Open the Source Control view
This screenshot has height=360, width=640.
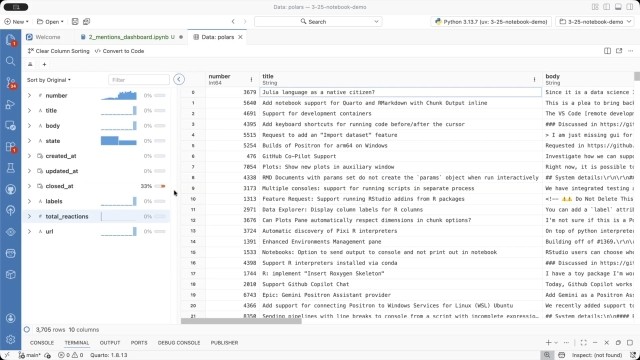(10, 83)
